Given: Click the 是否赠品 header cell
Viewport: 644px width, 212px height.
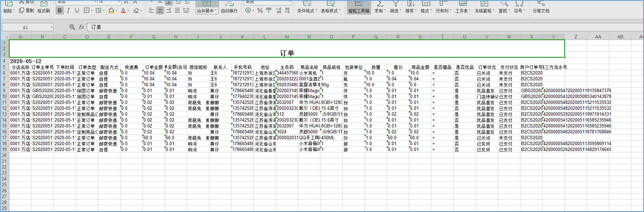Looking at the screenshot, I should point(443,67).
